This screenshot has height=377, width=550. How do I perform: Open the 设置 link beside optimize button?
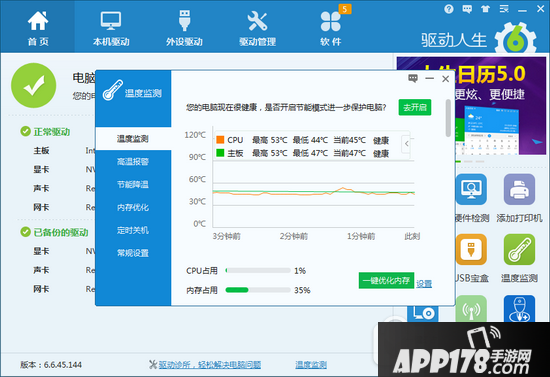[x=424, y=284]
